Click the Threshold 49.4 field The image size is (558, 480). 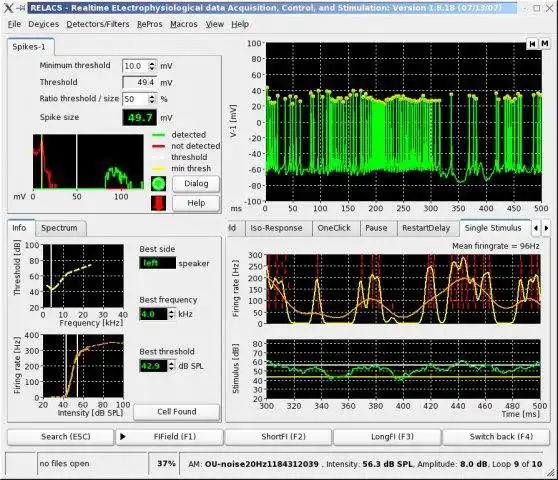coord(140,83)
